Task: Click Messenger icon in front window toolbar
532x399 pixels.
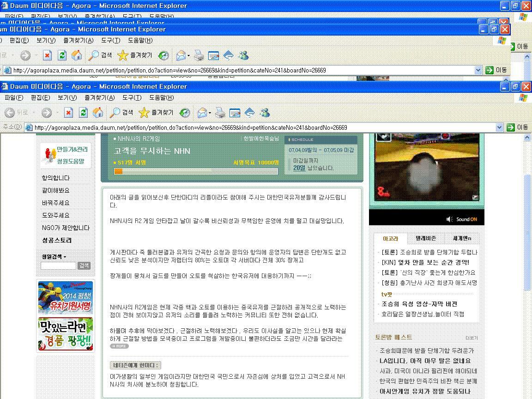Action: (x=265, y=113)
